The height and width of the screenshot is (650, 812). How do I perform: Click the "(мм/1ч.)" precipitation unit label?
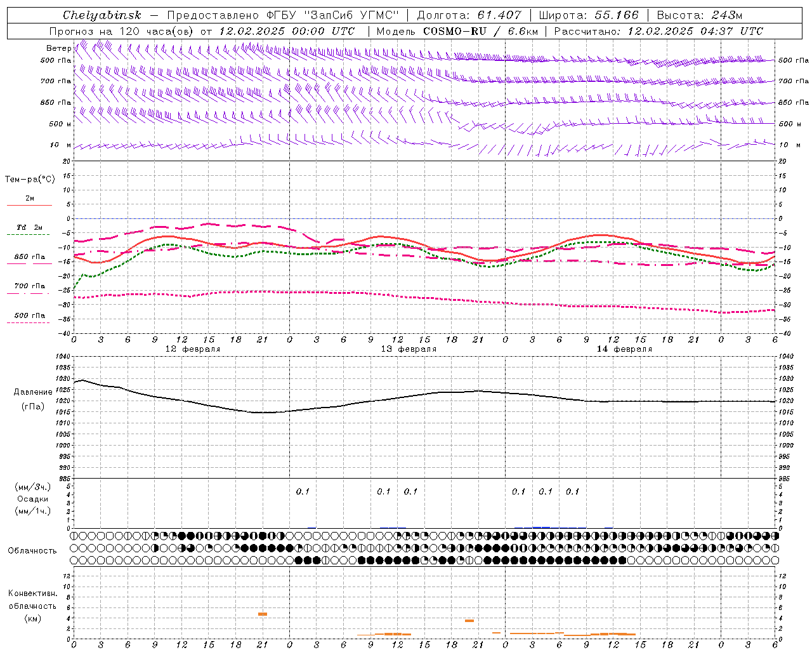click(x=33, y=511)
